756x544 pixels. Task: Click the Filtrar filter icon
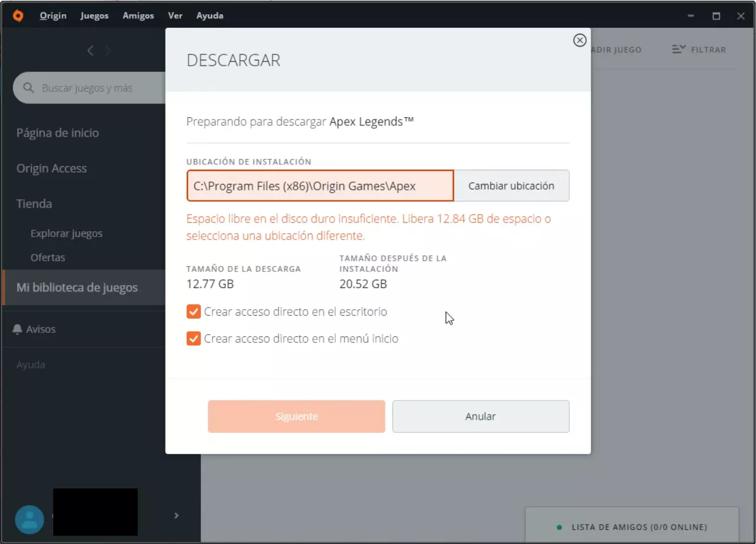679,50
